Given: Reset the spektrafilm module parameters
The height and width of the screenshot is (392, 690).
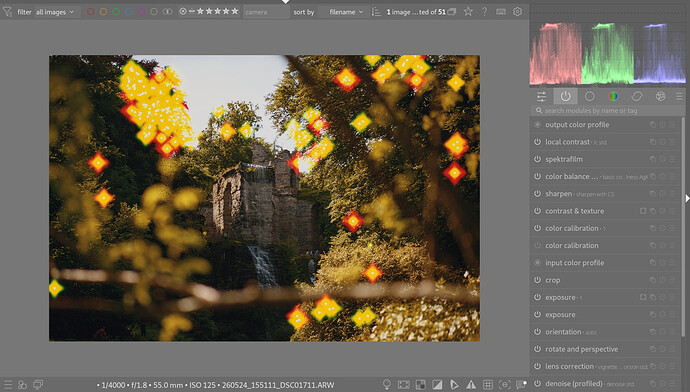Looking at the screenshot, I should (663, 159).
